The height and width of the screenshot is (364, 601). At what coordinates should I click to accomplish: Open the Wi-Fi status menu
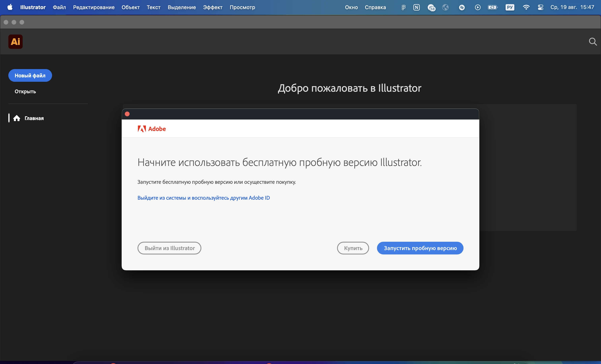[526, 7]
